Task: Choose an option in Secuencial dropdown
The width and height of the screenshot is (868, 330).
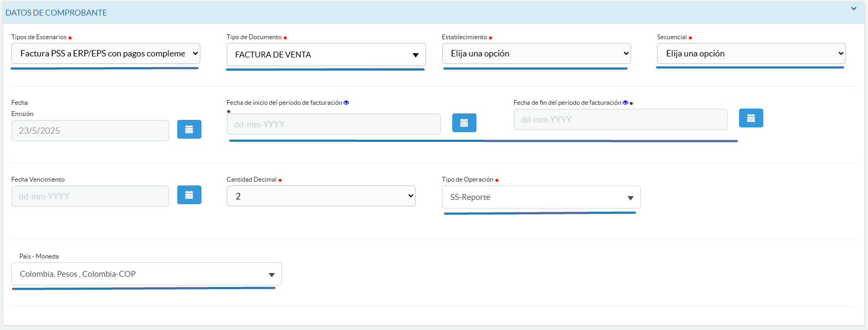Action: click(x=751, y=54)
